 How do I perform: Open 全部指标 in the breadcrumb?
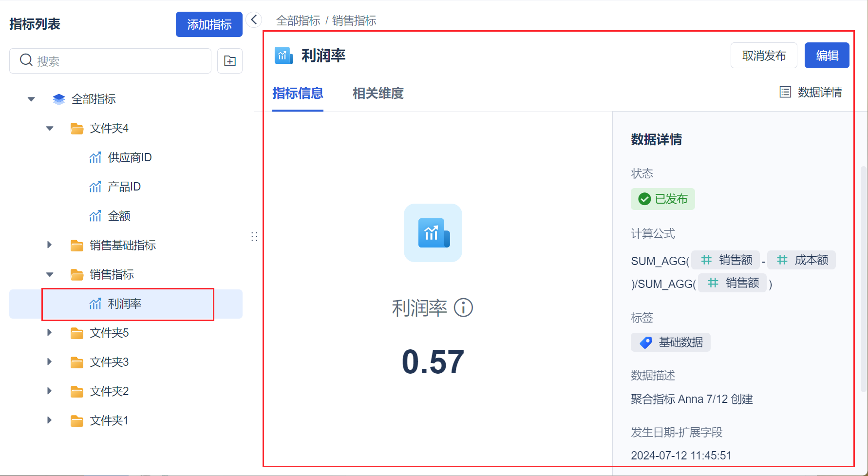[298, 20]
